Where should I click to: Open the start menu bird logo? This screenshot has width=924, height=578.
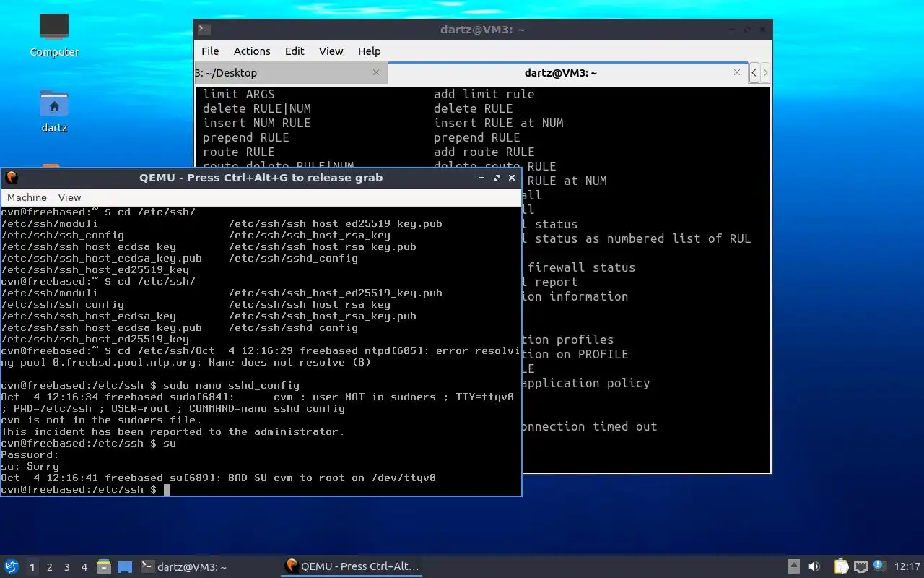12,566
